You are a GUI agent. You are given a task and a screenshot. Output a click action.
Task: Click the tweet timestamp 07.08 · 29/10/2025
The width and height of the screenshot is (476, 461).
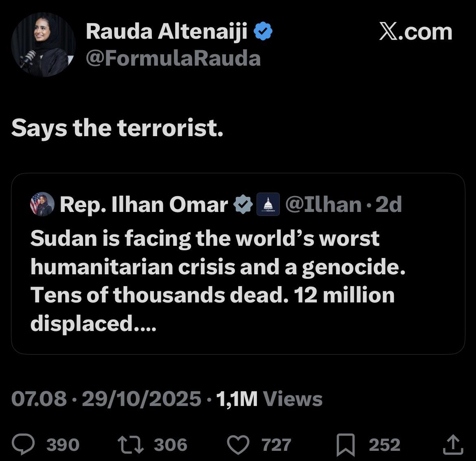coord(106,399)
